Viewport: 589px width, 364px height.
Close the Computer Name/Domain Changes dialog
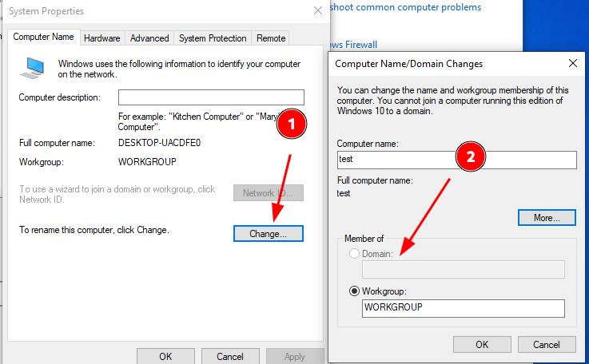(573, 63)
